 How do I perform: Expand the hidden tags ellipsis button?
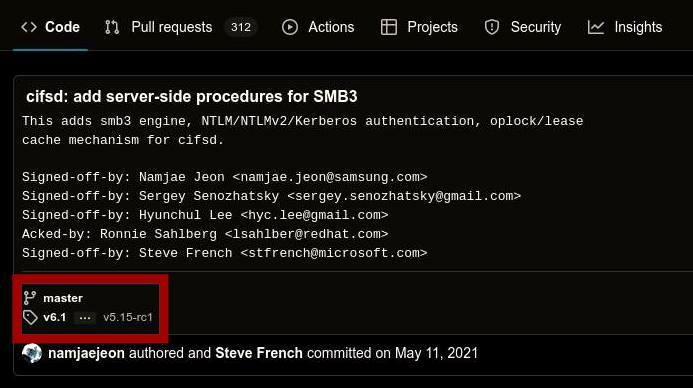85,317
